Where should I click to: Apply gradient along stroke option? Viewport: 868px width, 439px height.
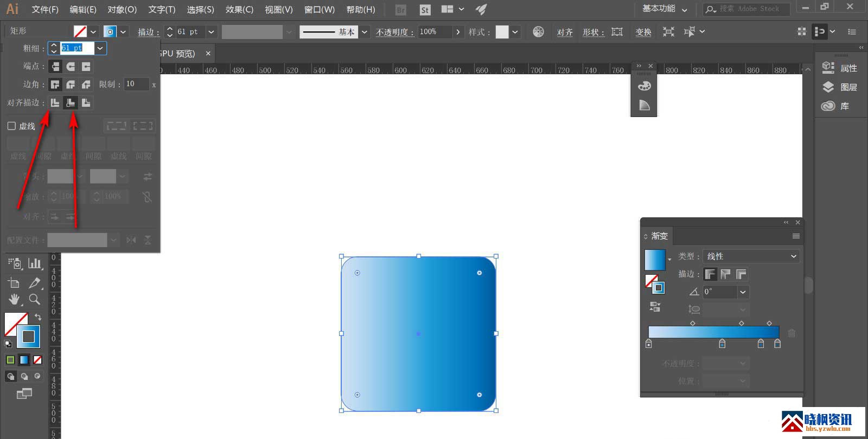[725, 274]
